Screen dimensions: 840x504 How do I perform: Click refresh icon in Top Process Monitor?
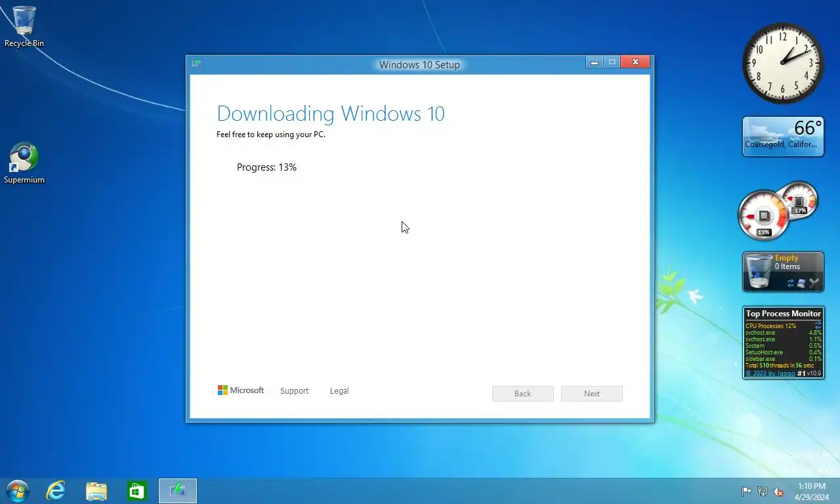(x=818, y=325)
